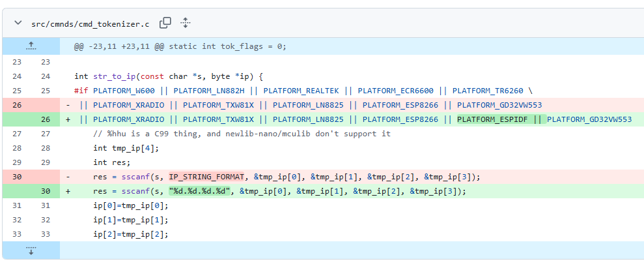Click the removed line number 26
Screen dimensions: 644x270
(x=17, y=105)
